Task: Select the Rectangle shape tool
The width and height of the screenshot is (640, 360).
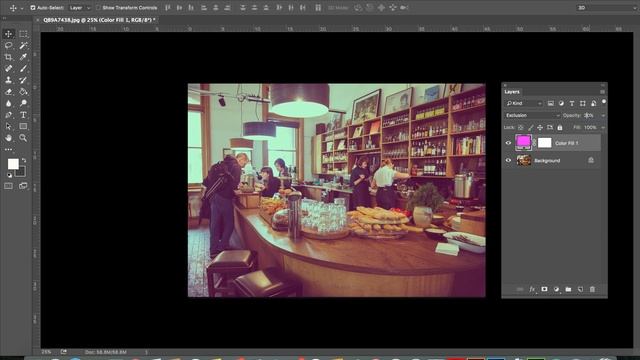Action: click(x=23, y=127)
